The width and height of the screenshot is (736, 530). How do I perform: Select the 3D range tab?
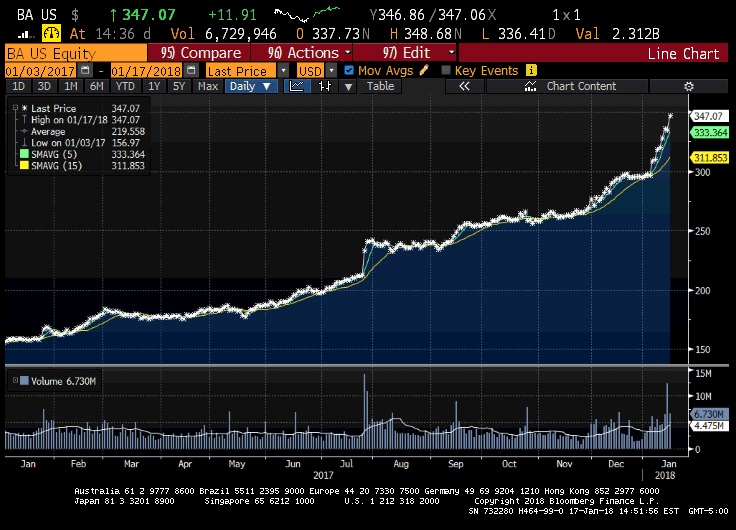44,86
